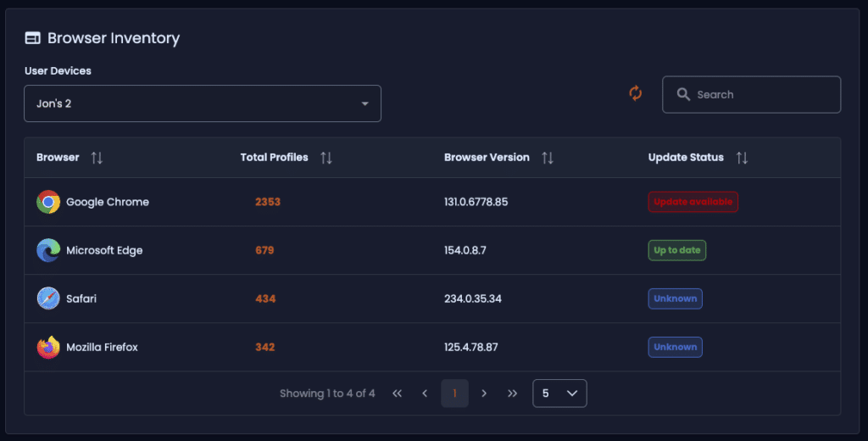Image resolution: width=868 pixels, height=441 pixels.
Task: Sort by Browser column arrows
Action: click(x=97, y=158)
